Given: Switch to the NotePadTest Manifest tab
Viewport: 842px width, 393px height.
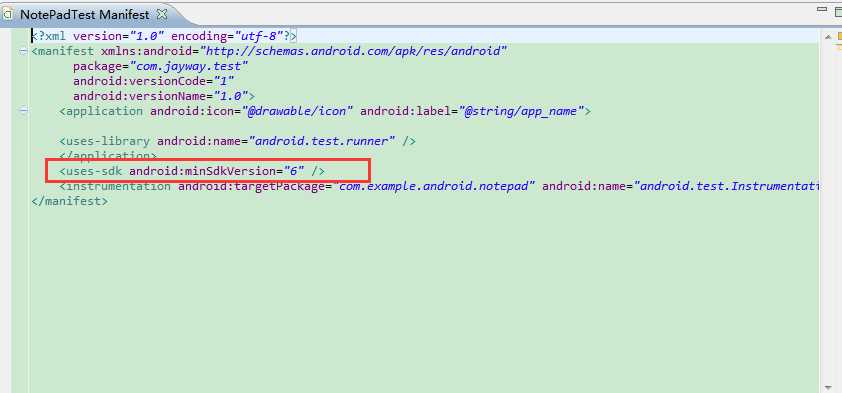Looking at the screenshot, I should point(84,14).
